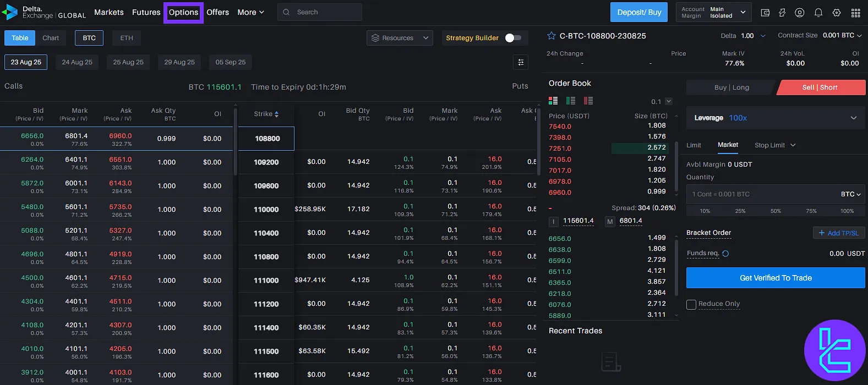Select the 24 Aug 25 expiry tab
Image resolution: width=868 pixels, height=385 pixels.
coord(77,62)
